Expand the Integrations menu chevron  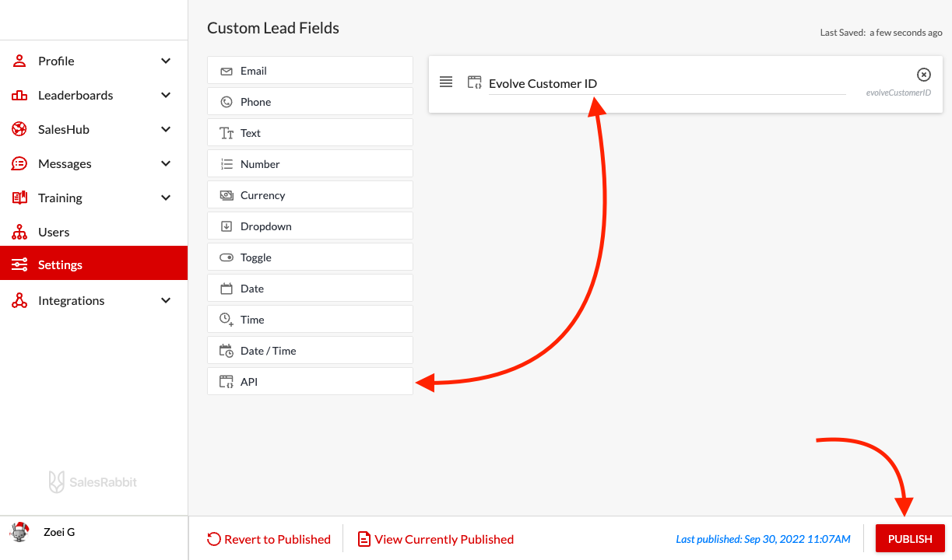[x=166, y=300]
